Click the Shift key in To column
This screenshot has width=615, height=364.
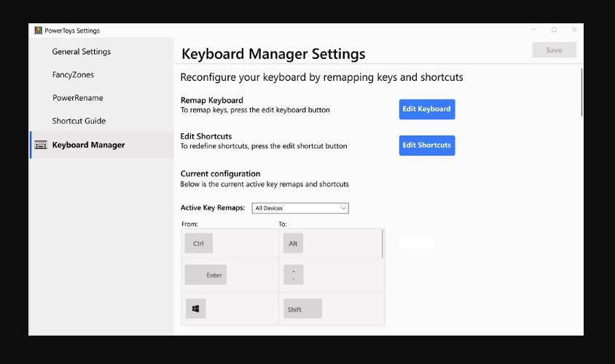pos(302,309)
